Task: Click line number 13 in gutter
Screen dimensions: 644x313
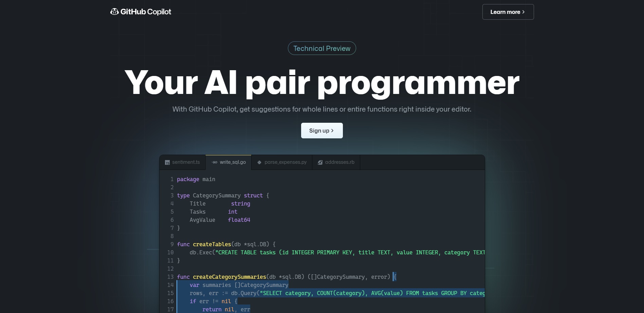Action: click(x=170, y=277)
